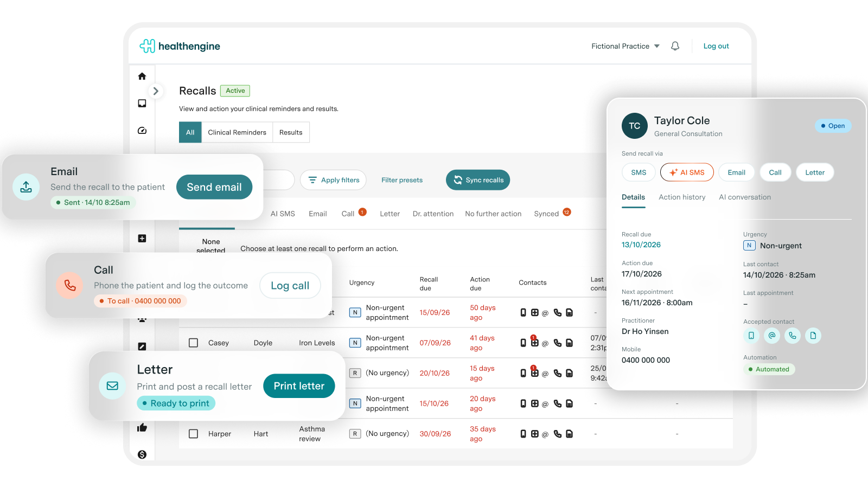The height and width of the screenshot is (488, 868).
Task: Click the document icon under Accepted contact
Action: click(813, 336)
